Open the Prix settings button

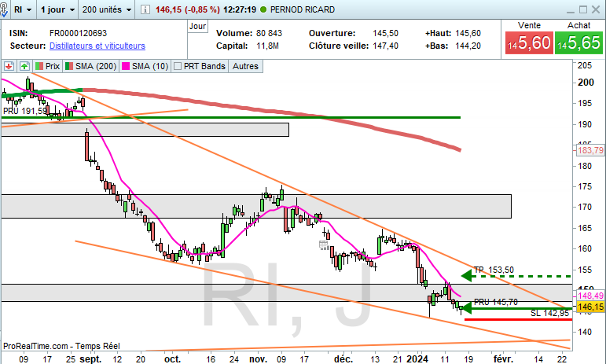coord(47,66)
